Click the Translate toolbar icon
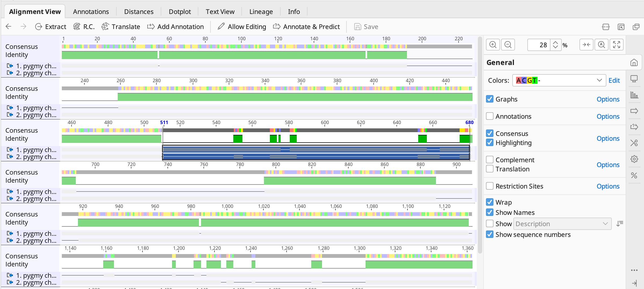Screen dimensions: 644x289 [105, 27]
